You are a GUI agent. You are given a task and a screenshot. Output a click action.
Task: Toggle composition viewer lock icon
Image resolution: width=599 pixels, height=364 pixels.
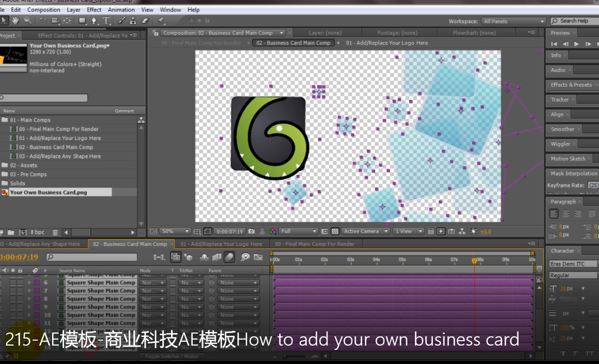(x=155, y=33)
